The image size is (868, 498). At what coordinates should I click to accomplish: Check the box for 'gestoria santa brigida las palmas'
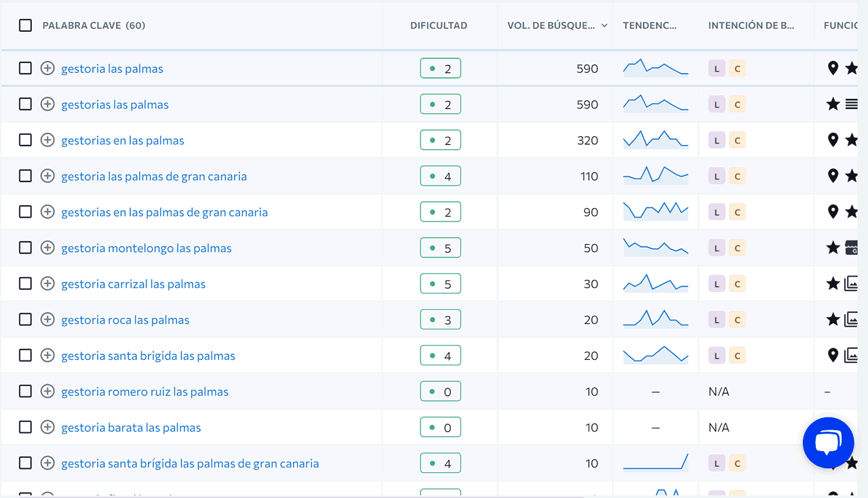tap(25, 356)
